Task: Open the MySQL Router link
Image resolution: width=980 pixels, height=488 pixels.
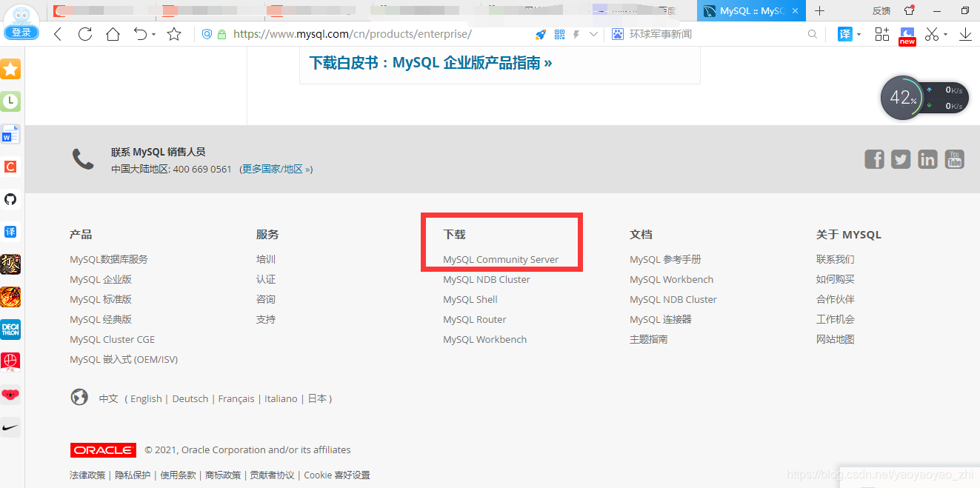Action: pos(475,319)
